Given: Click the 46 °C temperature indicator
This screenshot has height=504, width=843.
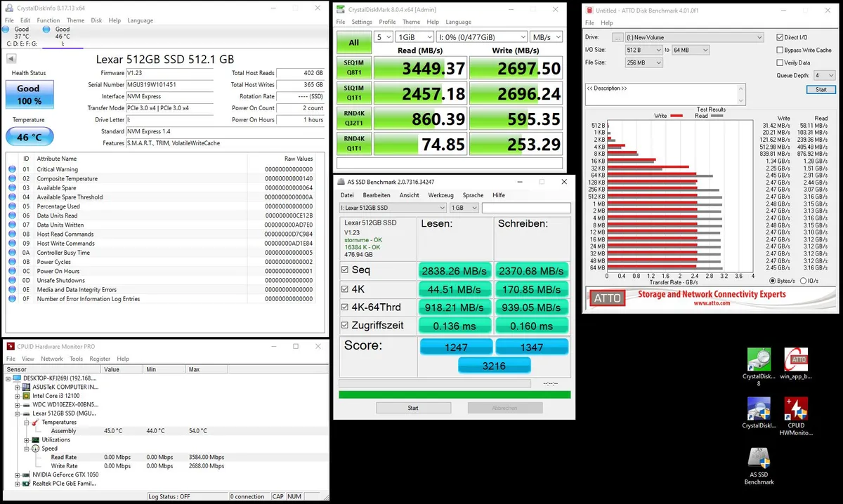Looking at the screenshot, I should 29,137.
